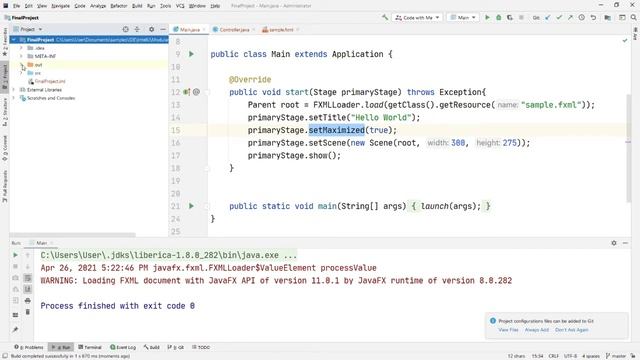Toggle the Structure side tab
The image size is (640, 360).
pos(4,112)
